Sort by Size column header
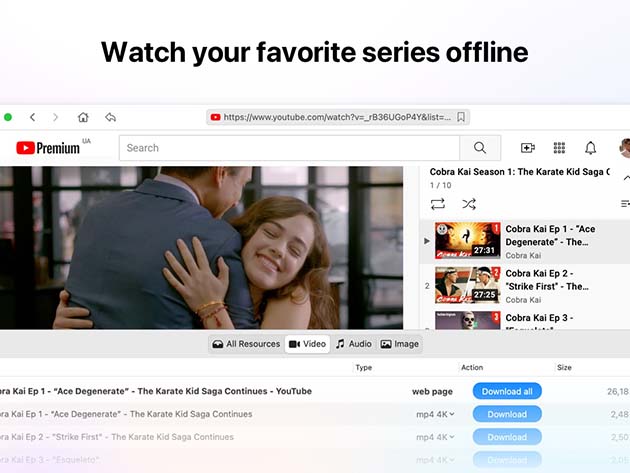Screen dimensions: 630x473 (x=564, y=367)
